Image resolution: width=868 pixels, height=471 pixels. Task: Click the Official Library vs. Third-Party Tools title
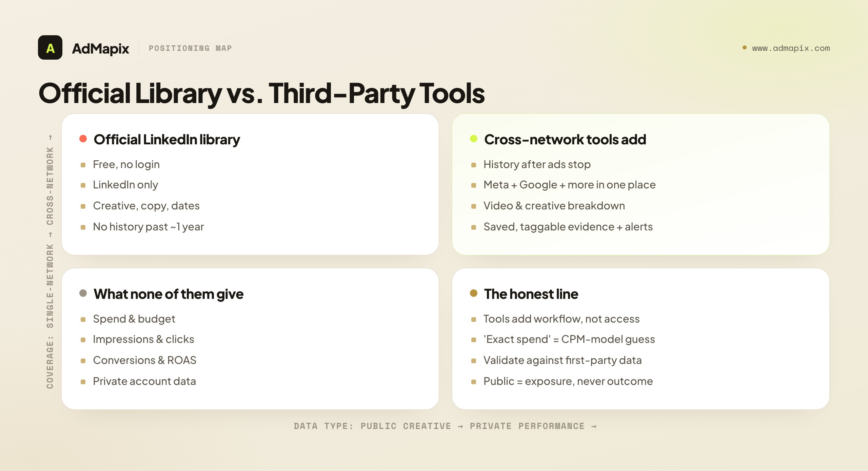pos(261,93)
